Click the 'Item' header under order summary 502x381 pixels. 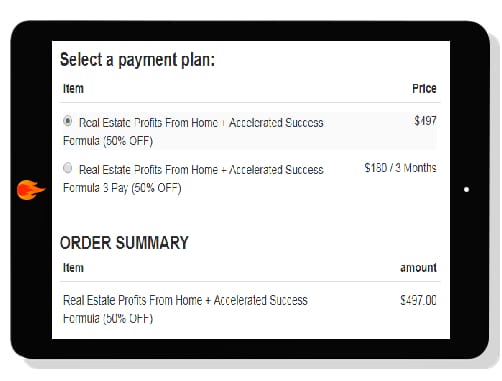(x=73, y=268)
